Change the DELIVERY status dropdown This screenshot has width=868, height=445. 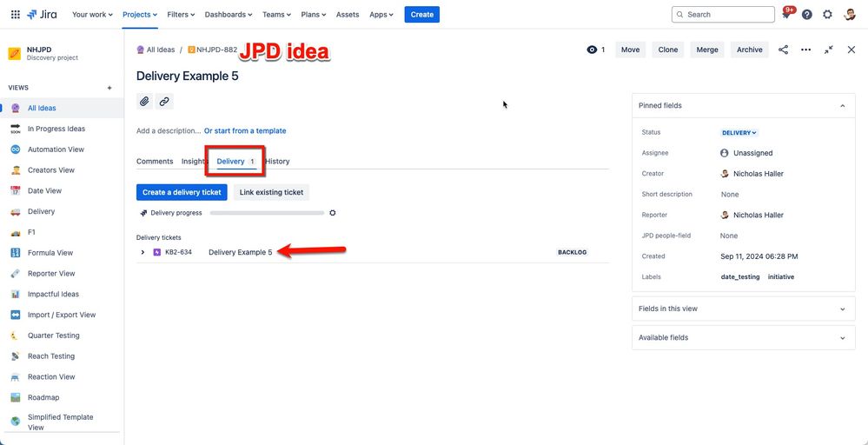739,133
